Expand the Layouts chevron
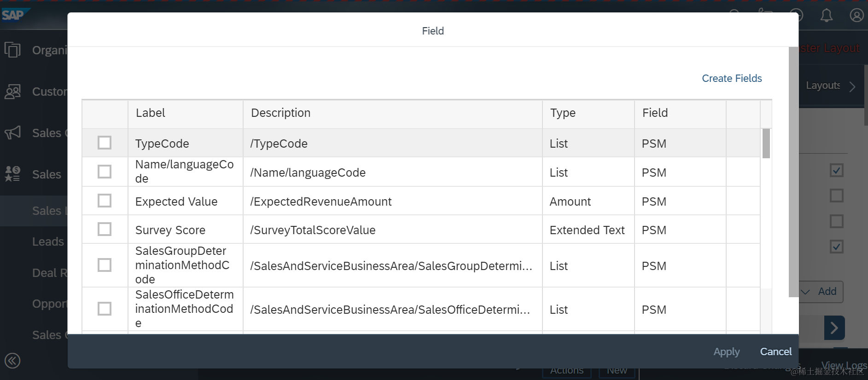 click(x=852, y=86)
